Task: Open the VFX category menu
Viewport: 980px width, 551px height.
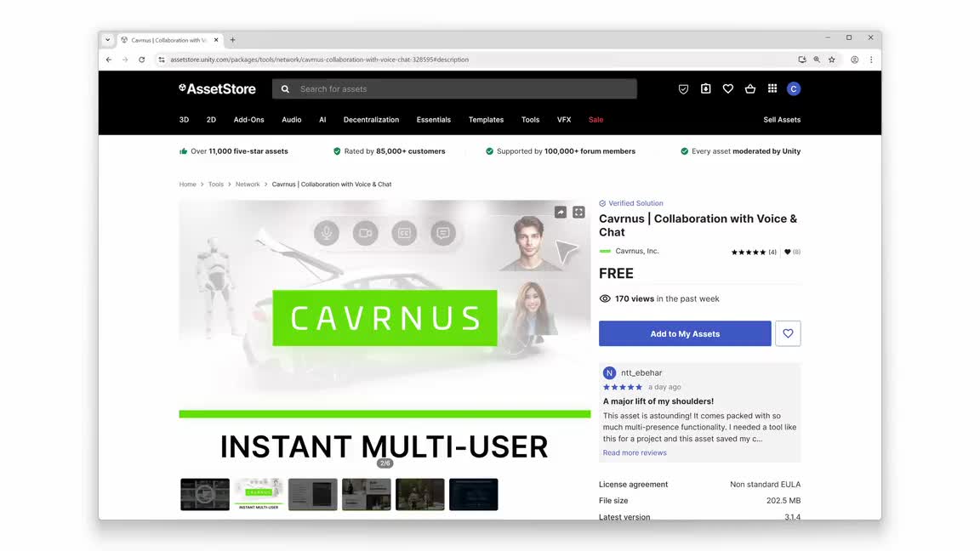Action: point(564,119)
